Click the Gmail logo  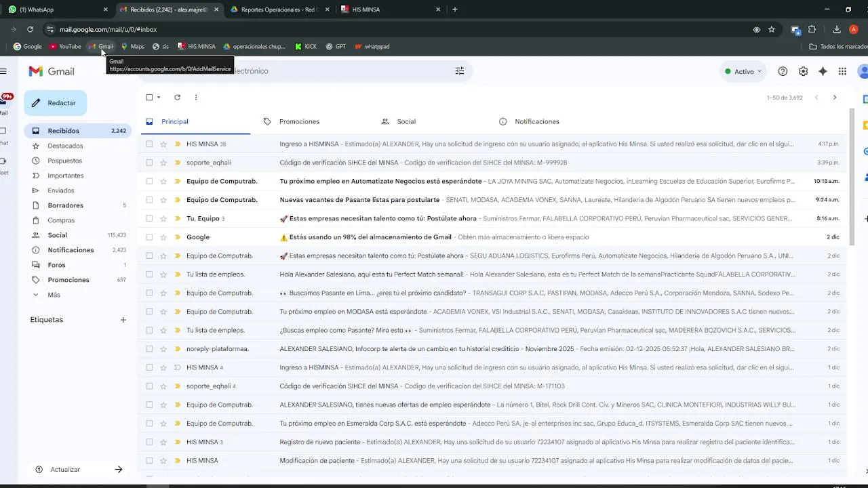[x=52, y=71]
